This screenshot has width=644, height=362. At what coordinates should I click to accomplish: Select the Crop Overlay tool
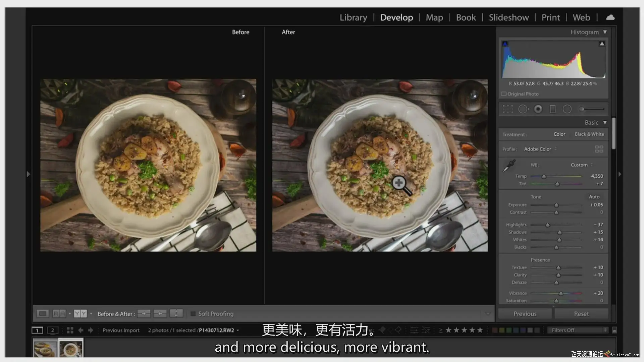(x=507, y=109)
